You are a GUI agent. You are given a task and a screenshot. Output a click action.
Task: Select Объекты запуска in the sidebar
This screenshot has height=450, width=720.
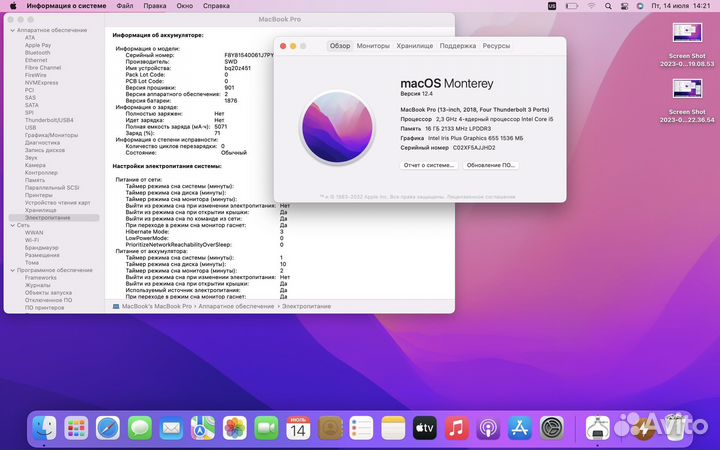[x=48, y=292]
